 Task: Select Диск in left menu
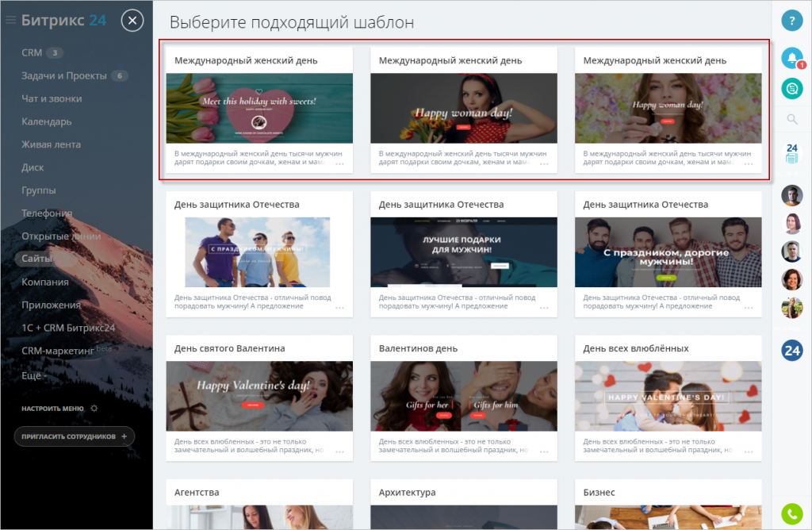click(x=32, y=167)
